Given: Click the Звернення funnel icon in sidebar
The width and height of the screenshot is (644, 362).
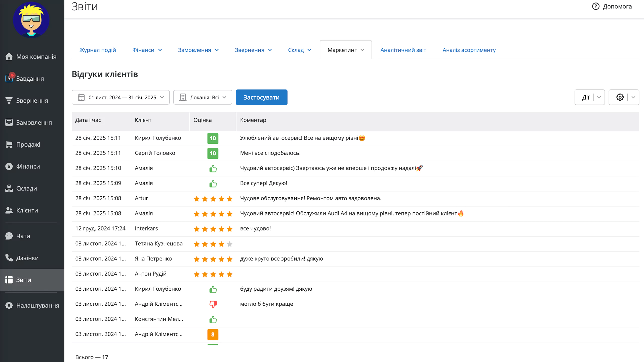Looking at the screenshot, I should click(x=9, y=101).
